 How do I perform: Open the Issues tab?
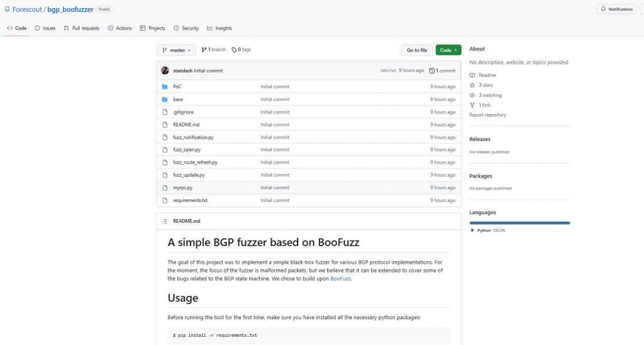(45, 28)
